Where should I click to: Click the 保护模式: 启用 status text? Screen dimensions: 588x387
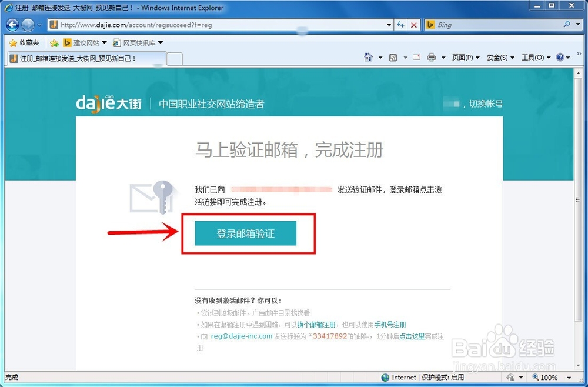click(x=443, y=377)
